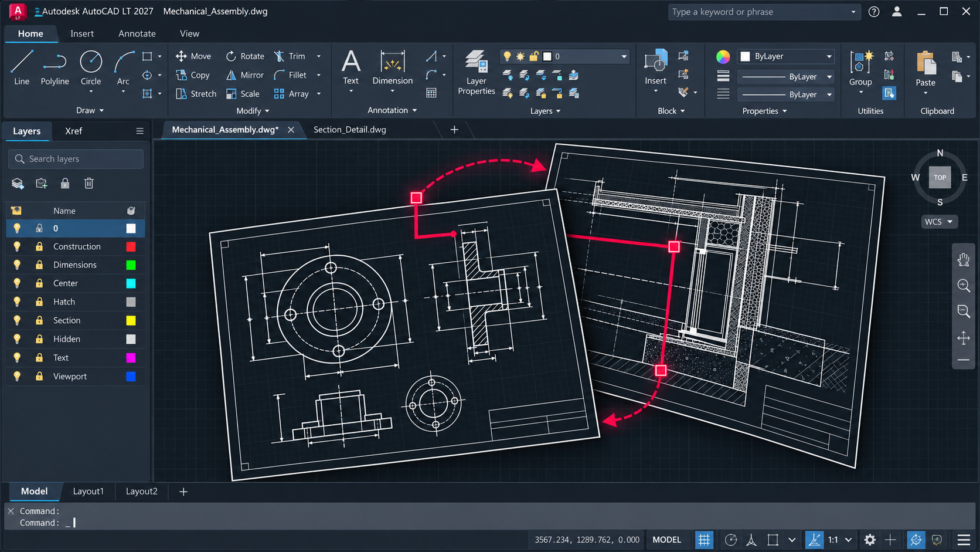
Task: Click the yellow color swatch of Section layer
Action: (x=131, y=321)
